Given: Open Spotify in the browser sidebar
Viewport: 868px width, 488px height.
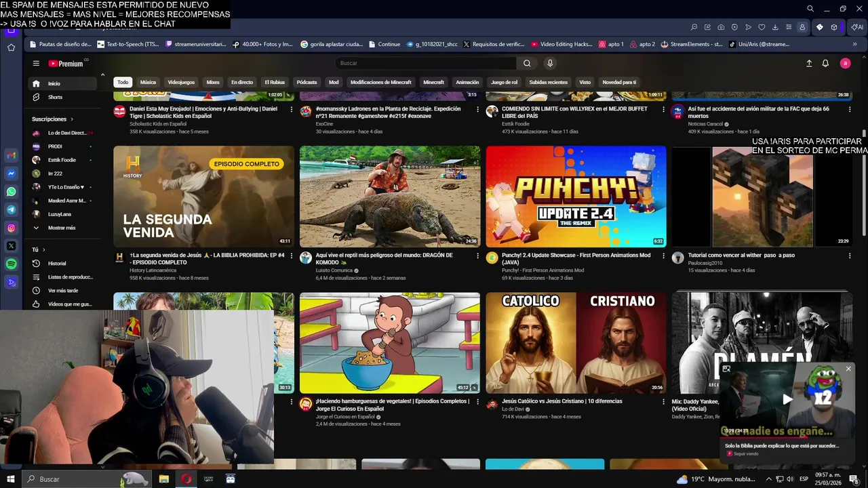Looking at the screenshot, I should coord(11,264).
